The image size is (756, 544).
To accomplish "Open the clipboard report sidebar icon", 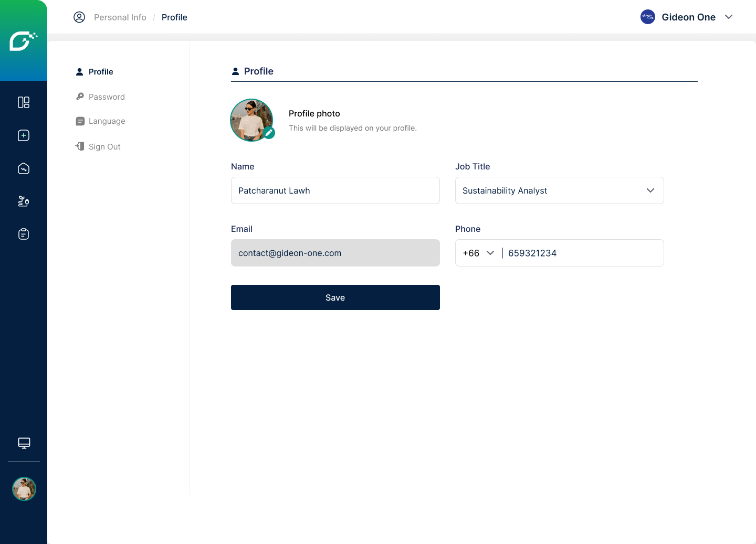I will click(x=24, y=234).
